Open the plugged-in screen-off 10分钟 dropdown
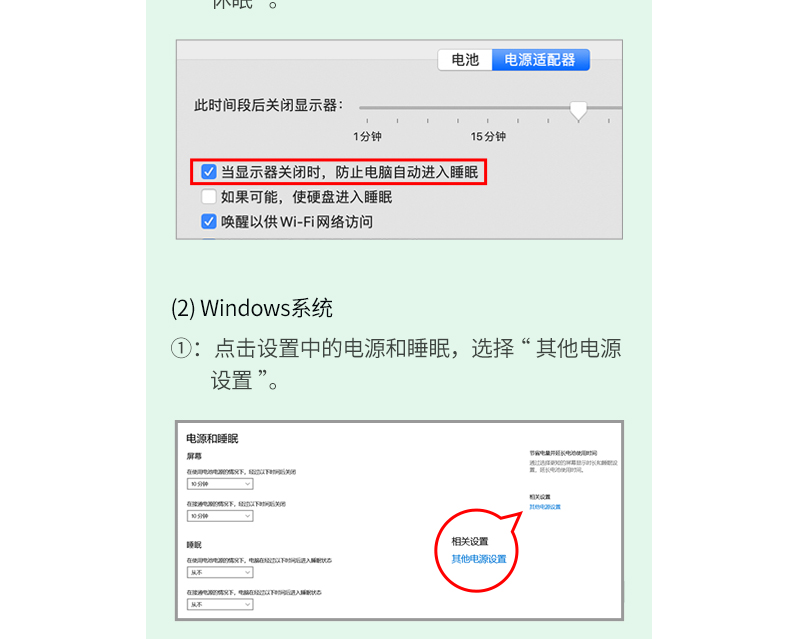790x639 pixels. point(220,516)
